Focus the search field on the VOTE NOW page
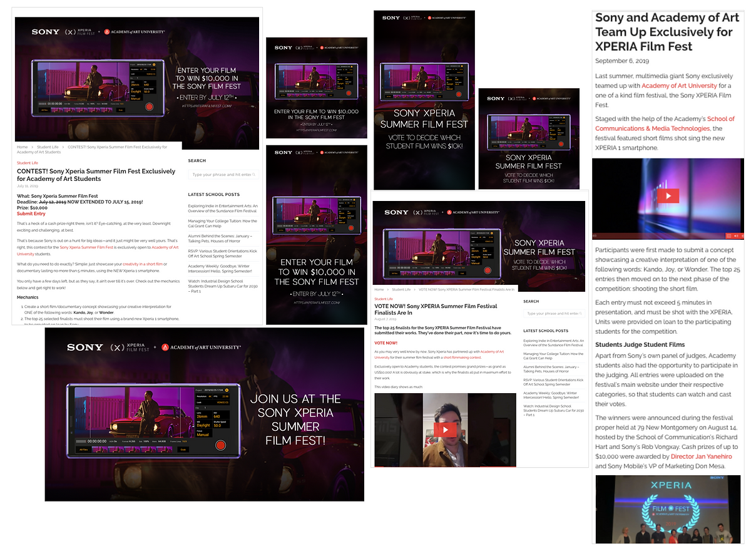 pos(555,314)
